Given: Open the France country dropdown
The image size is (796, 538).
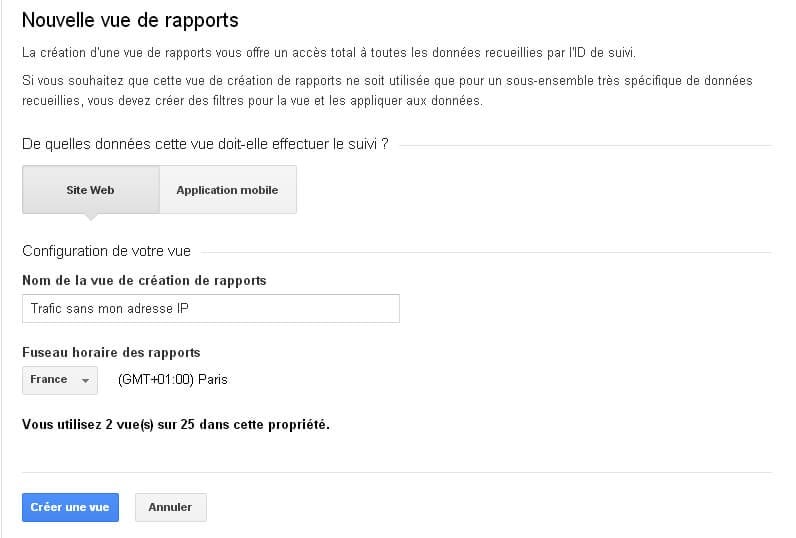Looking at the screenshot, I should coord(59,380).
